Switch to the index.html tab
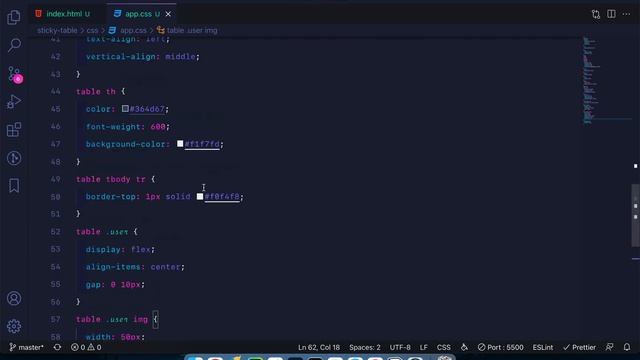The width and height of the screenshot is (640, 360). tap(64, 14)
